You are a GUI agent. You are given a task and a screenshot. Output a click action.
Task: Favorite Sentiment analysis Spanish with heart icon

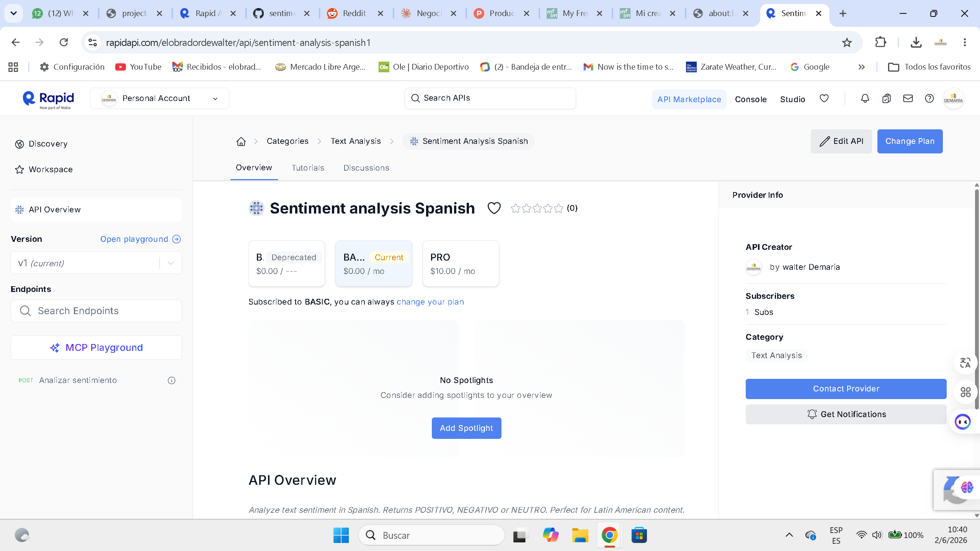[494, 208]
